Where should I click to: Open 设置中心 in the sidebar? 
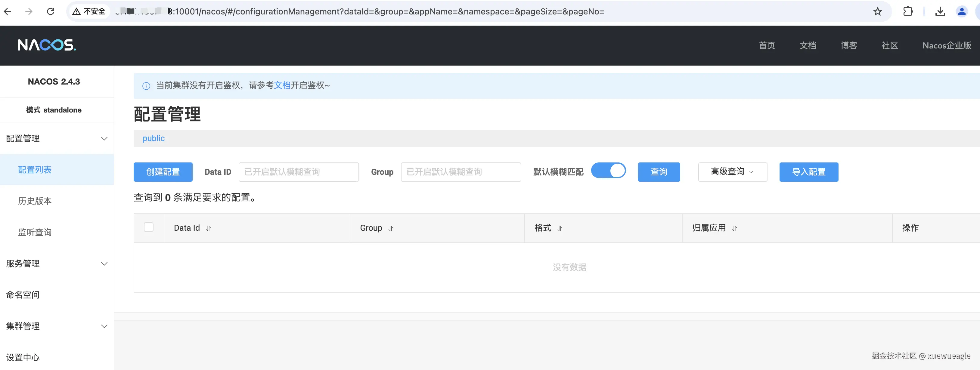[x=23, y=357]
